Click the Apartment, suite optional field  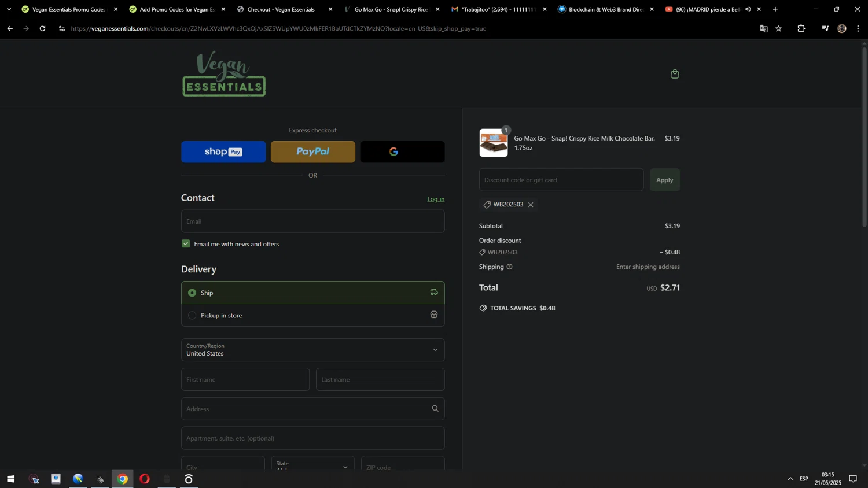313,438
